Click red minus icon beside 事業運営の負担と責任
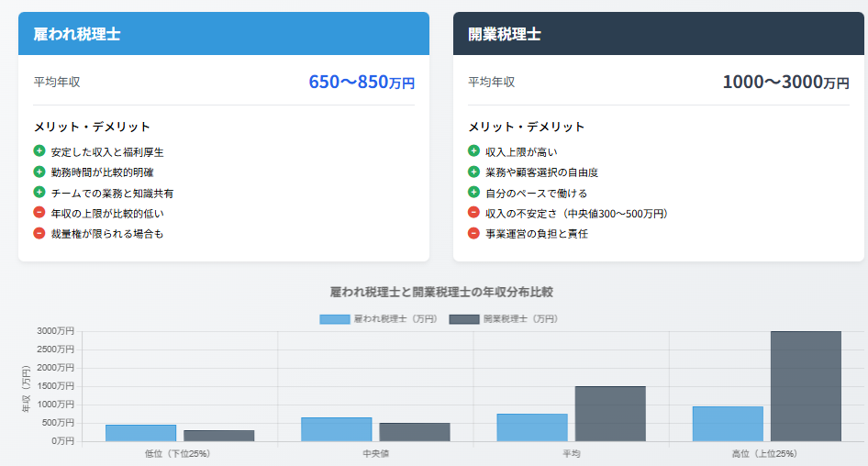Screen dimensions: 868x466 473,233
